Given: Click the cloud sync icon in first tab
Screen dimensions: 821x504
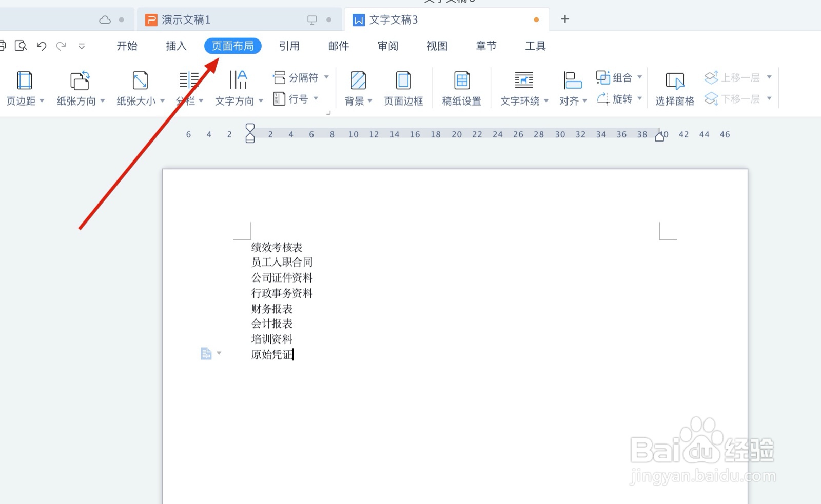Looking at the screenshot, I should pyautogui.click(x=105, y=20).
